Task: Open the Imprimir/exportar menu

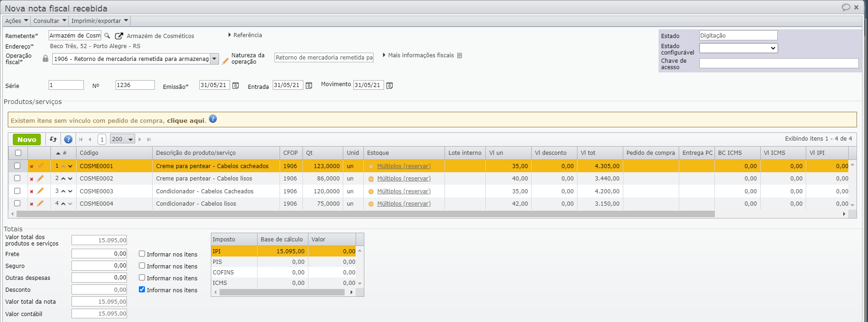Action: (x=99, y=21)
